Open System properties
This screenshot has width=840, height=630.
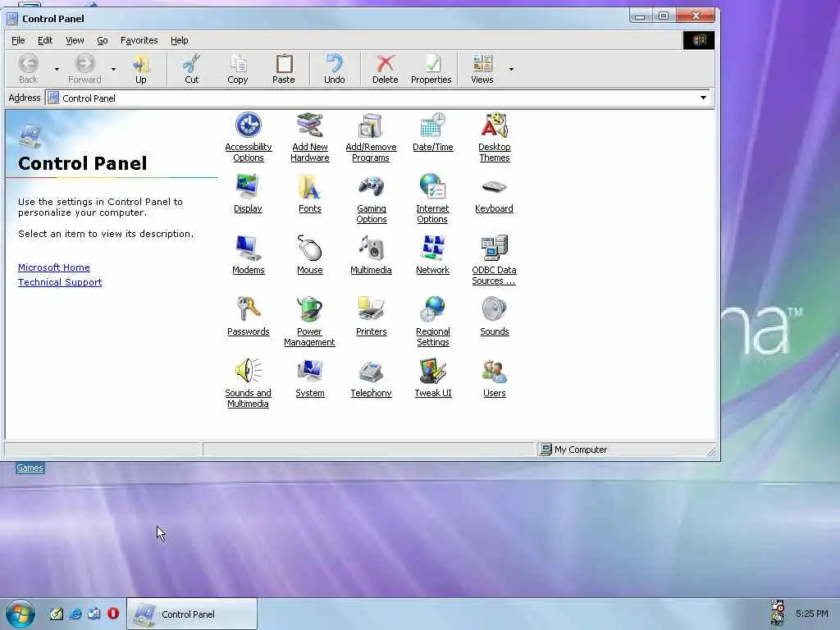click(309, 378)
